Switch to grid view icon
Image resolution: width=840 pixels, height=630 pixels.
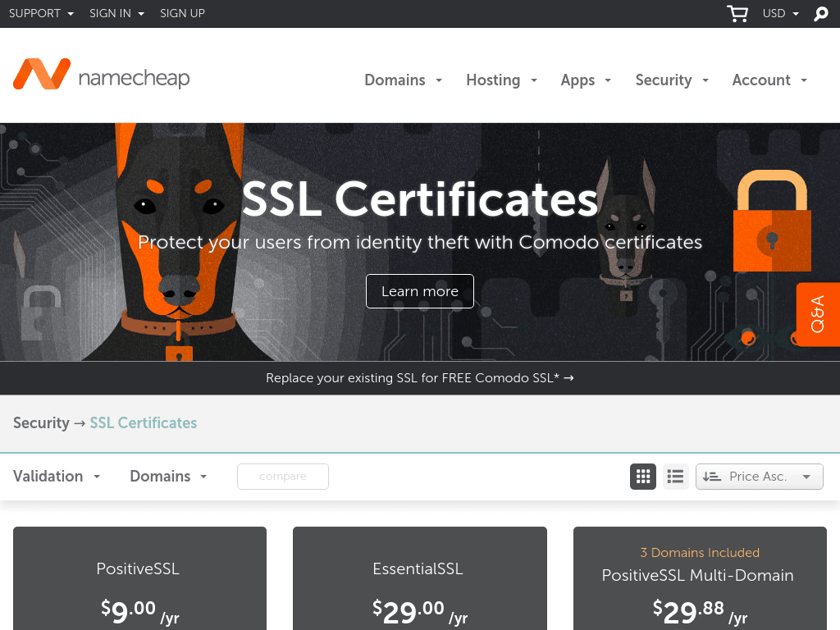point(643,477)
